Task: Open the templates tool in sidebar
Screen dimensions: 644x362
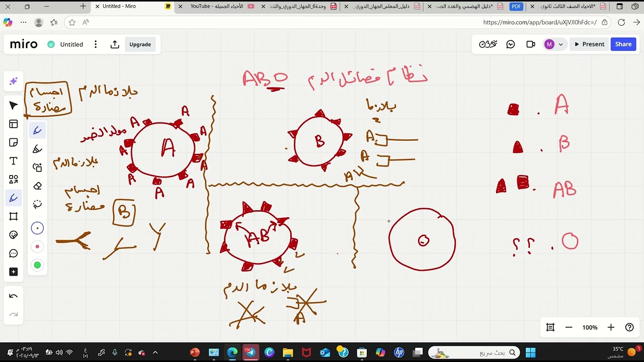Action: 14,124
